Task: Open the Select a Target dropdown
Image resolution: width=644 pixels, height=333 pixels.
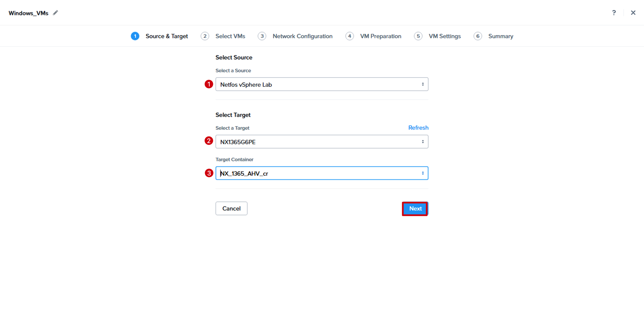Action: [322, 142]
